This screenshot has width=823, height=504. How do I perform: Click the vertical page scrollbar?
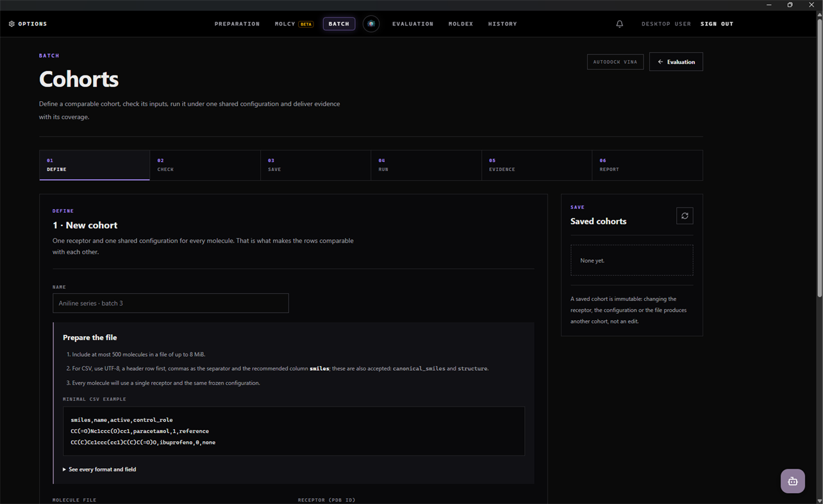819,157
